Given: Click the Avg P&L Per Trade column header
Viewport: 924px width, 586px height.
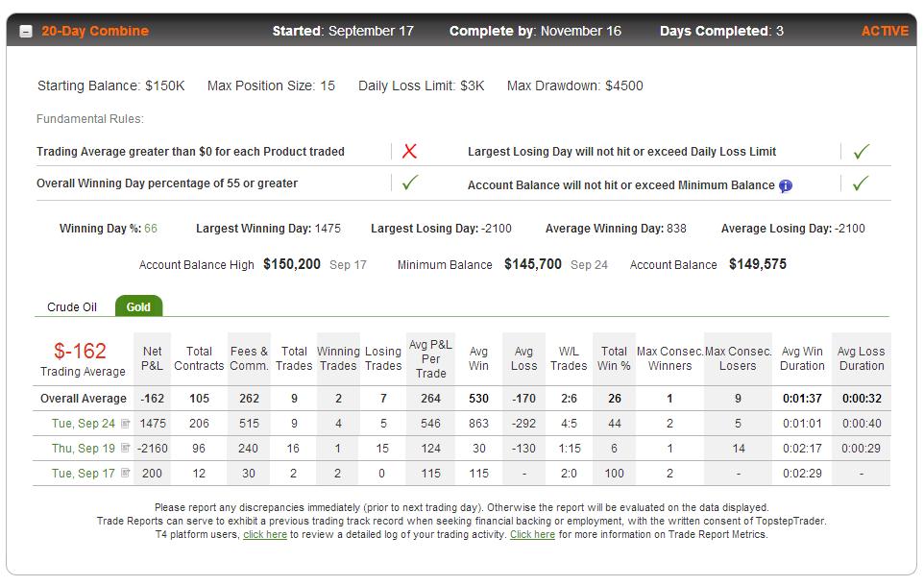Looking at the screenshot, I should 430,358.
